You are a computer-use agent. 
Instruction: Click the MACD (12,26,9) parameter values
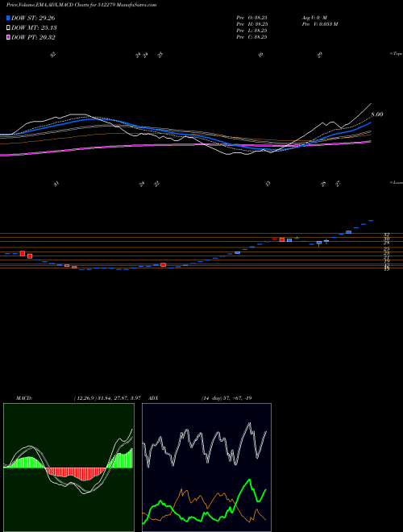(x=107, y=398)
